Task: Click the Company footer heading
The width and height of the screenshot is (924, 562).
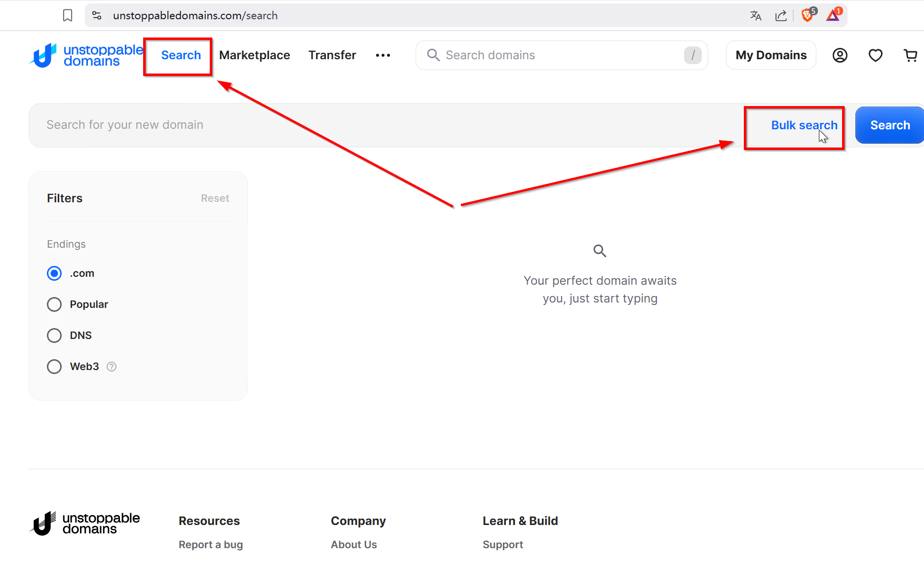Action: point(358,521)
